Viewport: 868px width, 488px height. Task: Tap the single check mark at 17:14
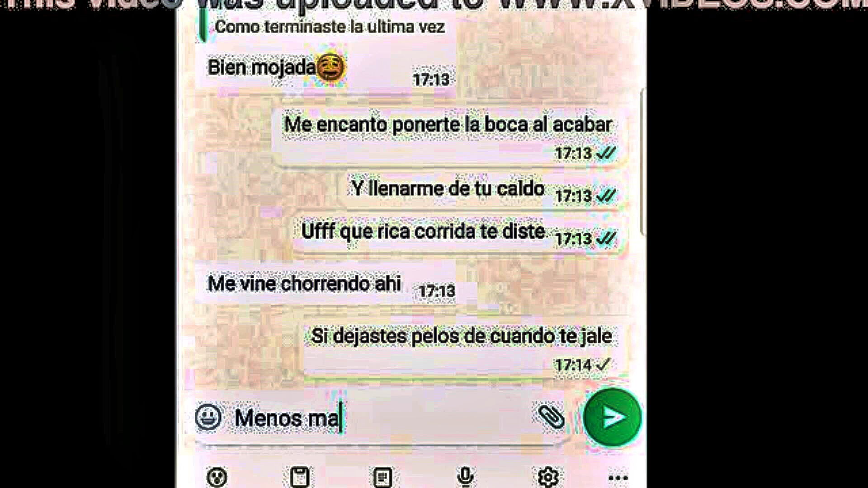click(603, 364)
